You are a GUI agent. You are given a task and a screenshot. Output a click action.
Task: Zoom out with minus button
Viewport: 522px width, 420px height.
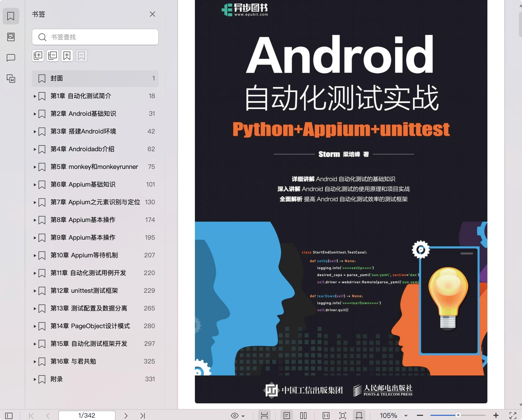pos(420,416)
